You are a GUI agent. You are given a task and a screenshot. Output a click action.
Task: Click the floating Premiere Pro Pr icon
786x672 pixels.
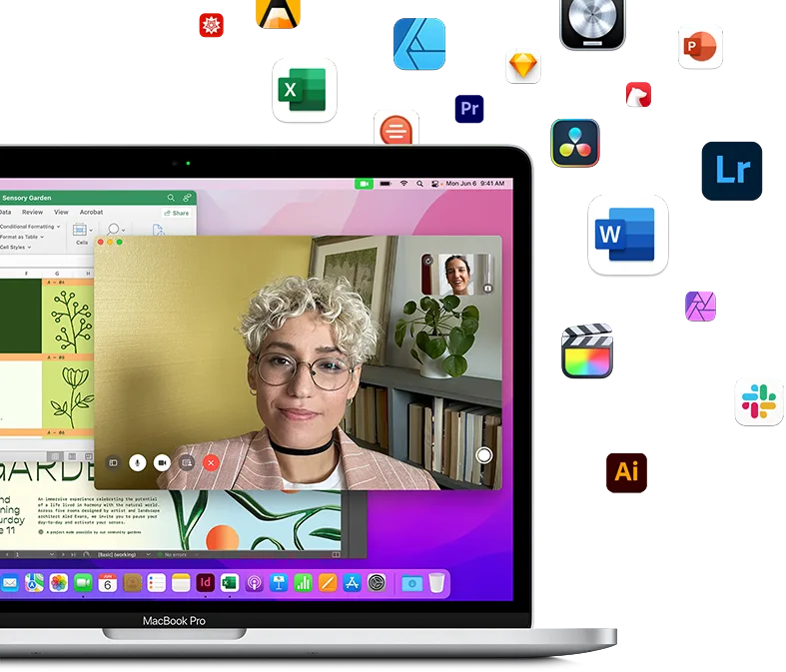coord(469,109)
